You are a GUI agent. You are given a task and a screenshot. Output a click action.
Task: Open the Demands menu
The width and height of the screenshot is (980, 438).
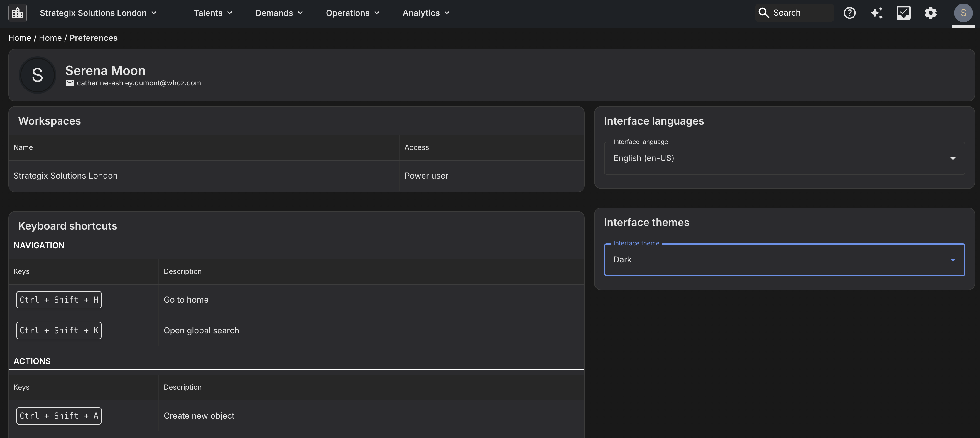[x=279, y=13]
